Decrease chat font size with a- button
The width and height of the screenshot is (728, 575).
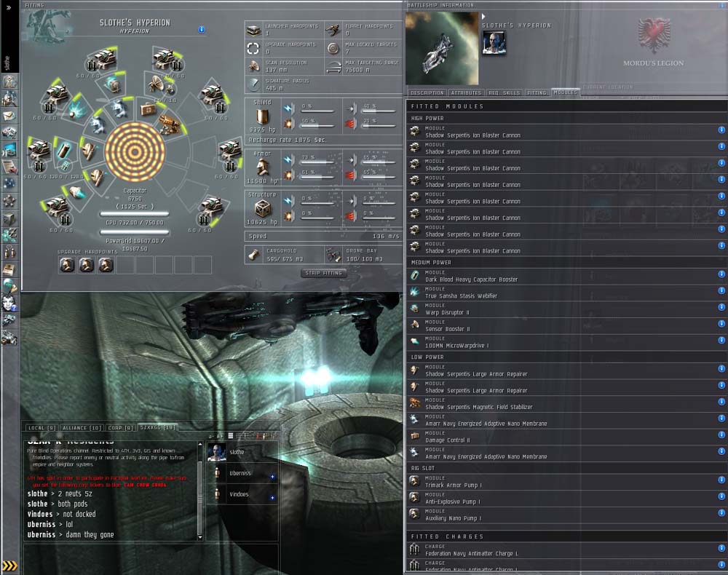[211, 436]
